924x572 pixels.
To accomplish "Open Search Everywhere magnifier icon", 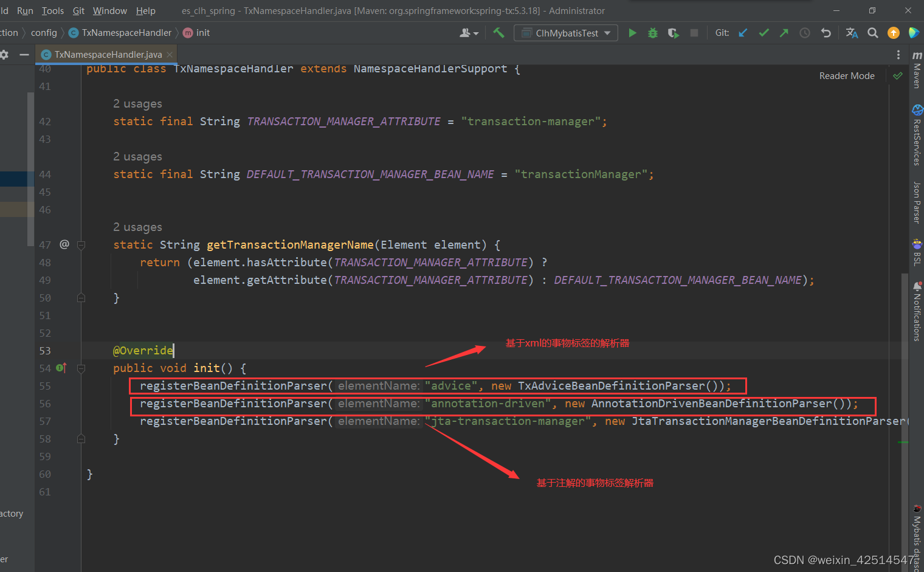I will click(873, 33).
